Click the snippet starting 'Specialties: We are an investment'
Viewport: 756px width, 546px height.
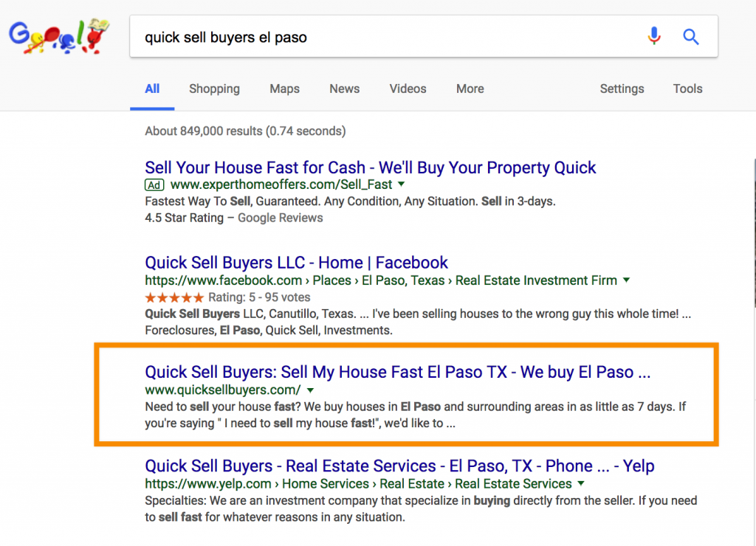[421, 509]
